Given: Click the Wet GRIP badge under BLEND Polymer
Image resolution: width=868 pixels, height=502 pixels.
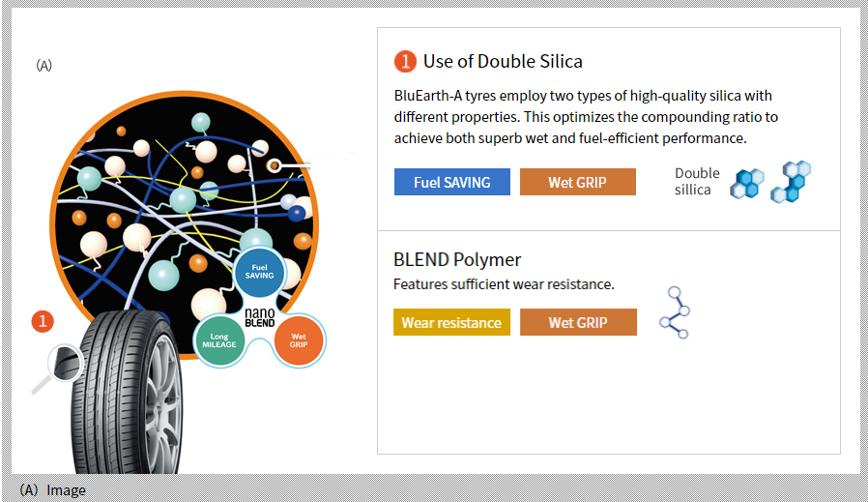Looking at the screenshot, I should tap(578, 322).
